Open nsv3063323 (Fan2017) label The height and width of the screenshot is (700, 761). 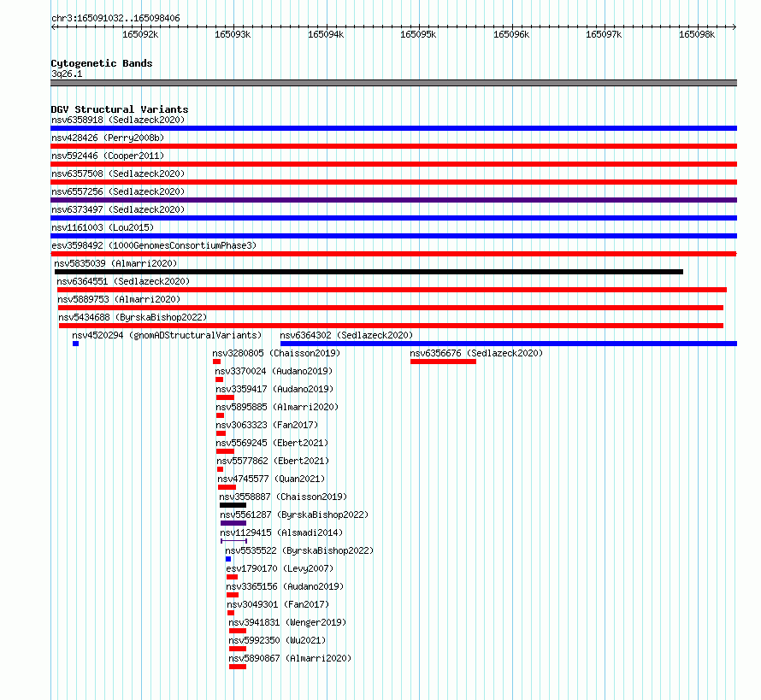(x=267, y=425)
